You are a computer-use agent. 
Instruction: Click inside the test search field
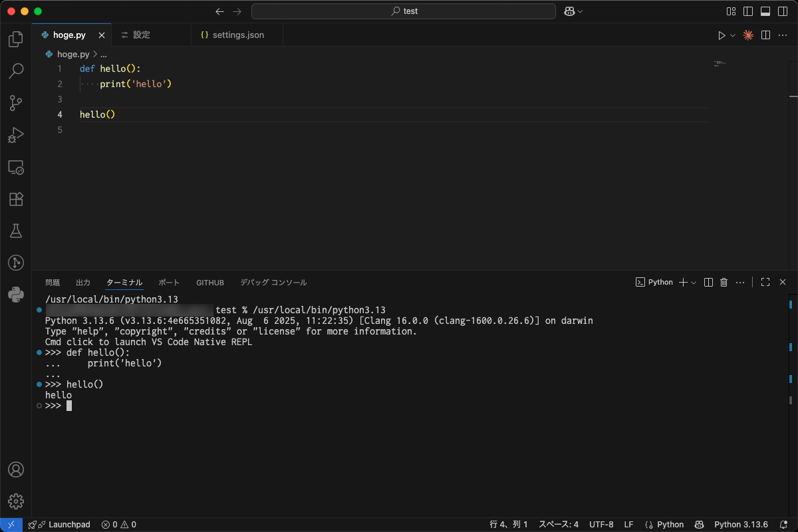coord(403,11)
